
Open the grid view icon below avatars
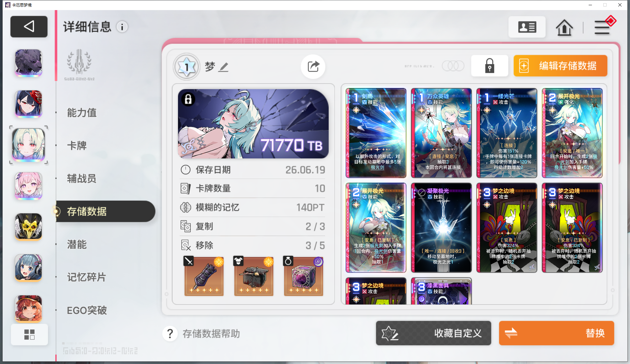click(x=29, y=334)
